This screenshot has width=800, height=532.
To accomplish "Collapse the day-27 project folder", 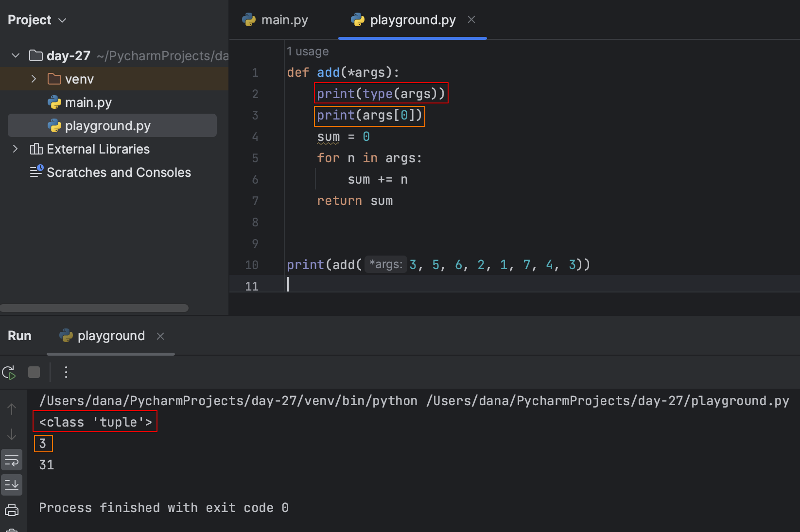I will (x=16, y=55).
